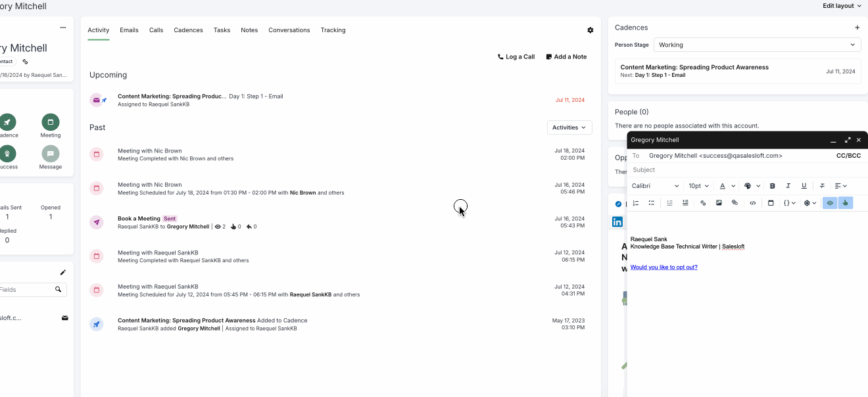
Task: Add a cadence with plus icon
Action: click(857, 28)
